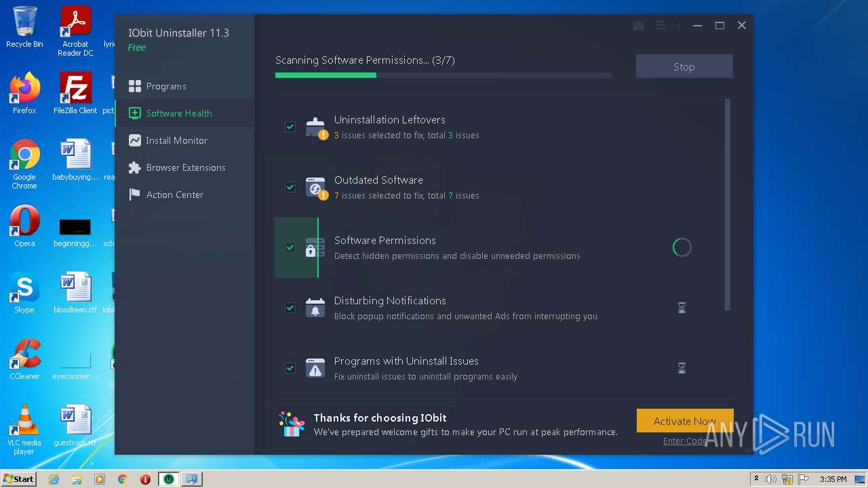Open the hamburger menu in title bar

coord(660,25)
